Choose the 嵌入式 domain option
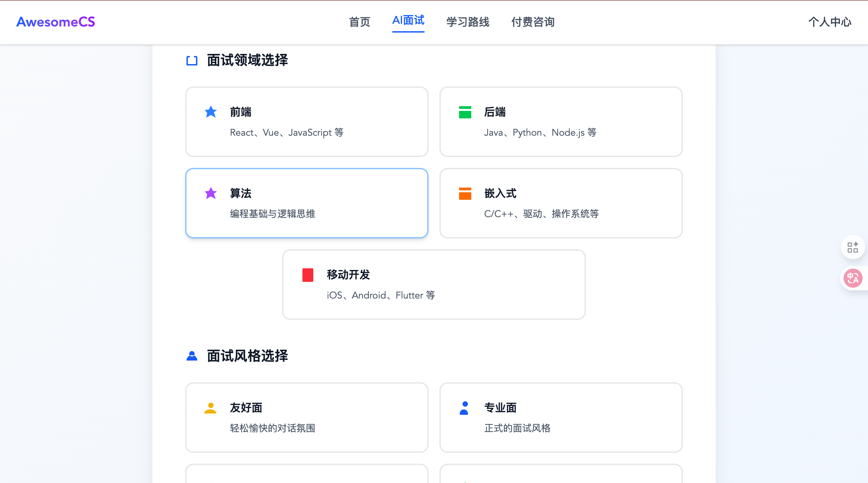The image size is (868, 483). pyautogui.click(x=561, y=204)
